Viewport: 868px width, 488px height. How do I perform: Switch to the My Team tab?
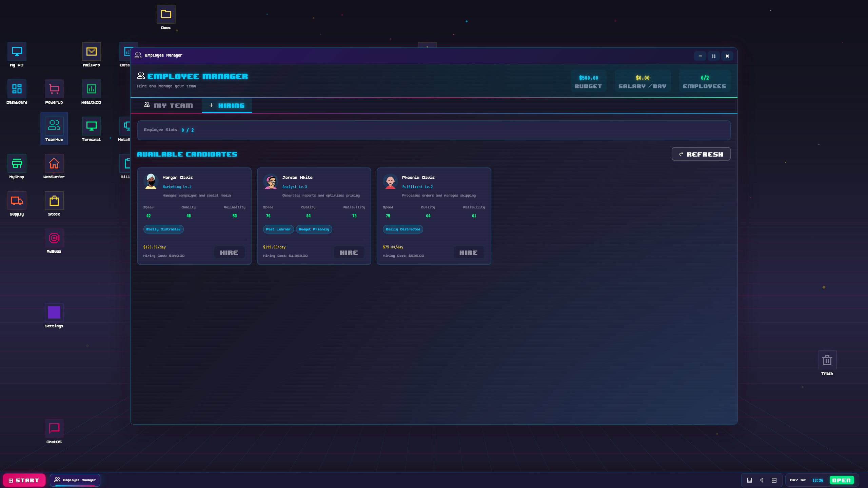click(x=169, y=106)
